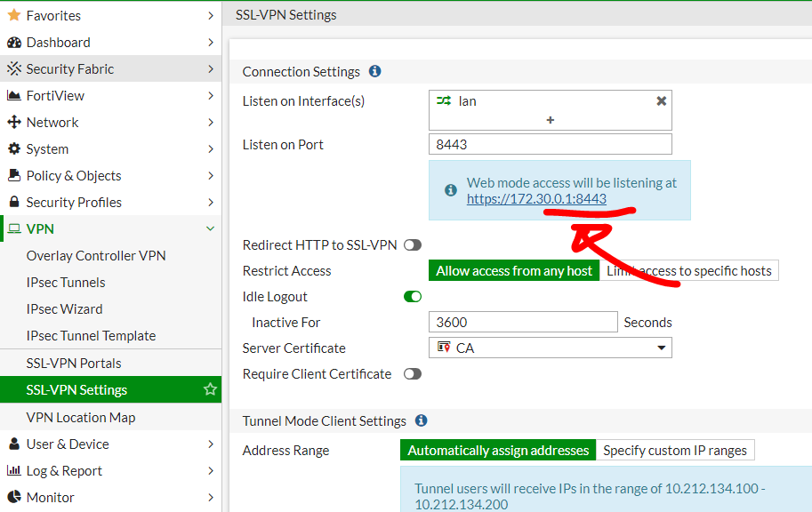Click the Favorites star icon

14,15
